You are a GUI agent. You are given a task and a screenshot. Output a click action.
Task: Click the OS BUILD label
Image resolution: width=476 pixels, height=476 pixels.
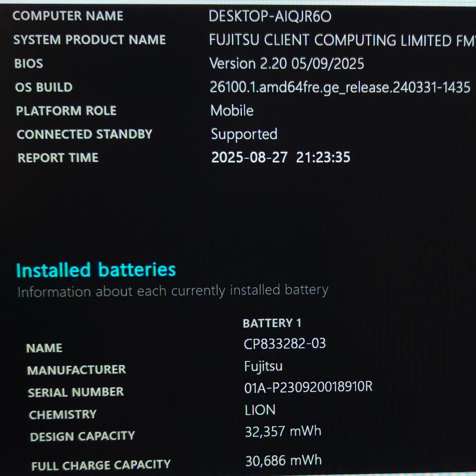(x=44, y=87)
